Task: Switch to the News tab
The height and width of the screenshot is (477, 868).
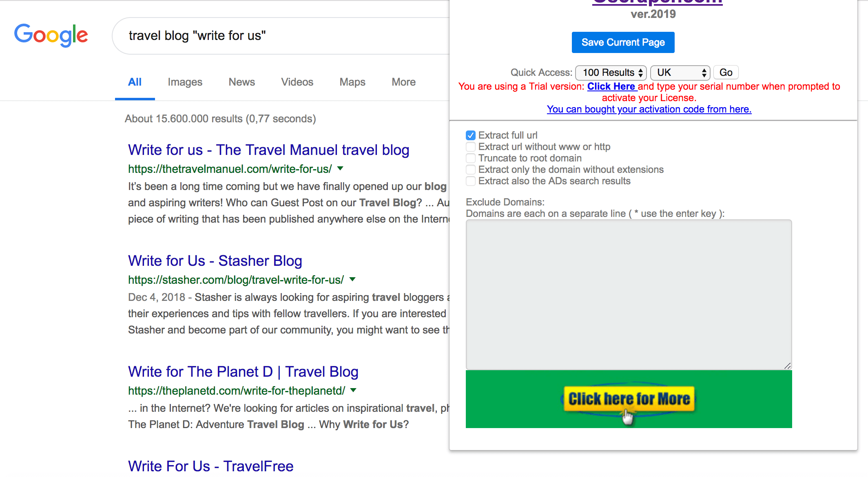Action: (x=241, y=82)
